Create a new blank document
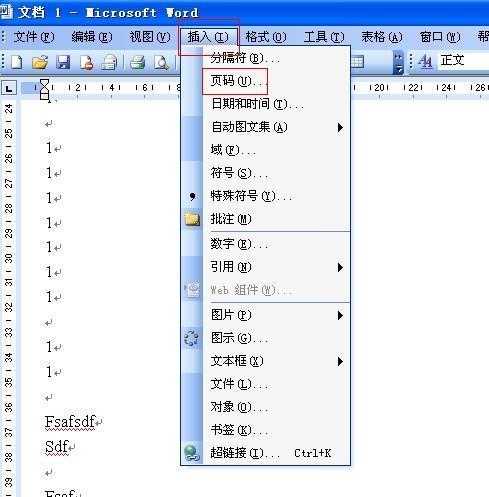Screen dimensions: 489x497 [17, 62]
